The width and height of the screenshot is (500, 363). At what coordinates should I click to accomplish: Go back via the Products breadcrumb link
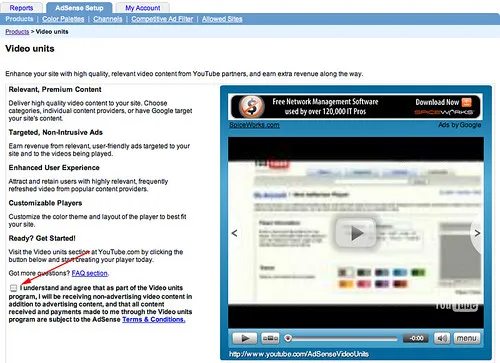click(17, 32)
